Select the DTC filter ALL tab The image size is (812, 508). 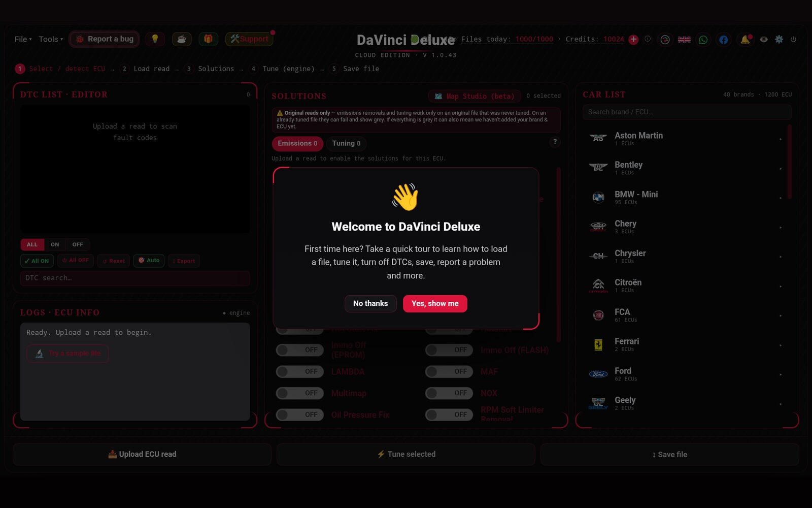[32, 244]
